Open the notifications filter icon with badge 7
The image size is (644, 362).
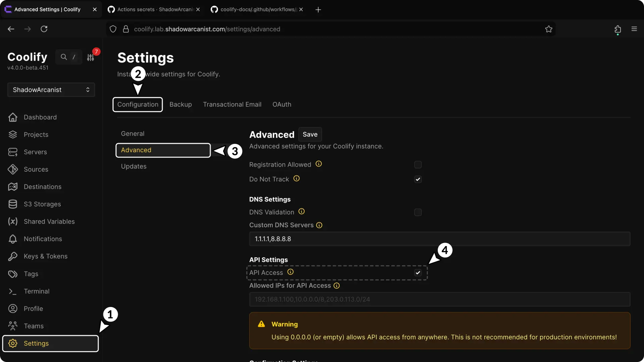tap(90, 57)
